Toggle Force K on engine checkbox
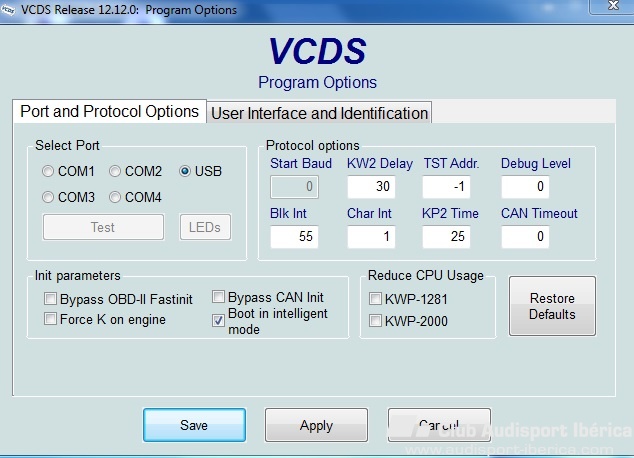The width and height of the screenshot is (634, 458). pyautogui.click(x=50, y=319)
